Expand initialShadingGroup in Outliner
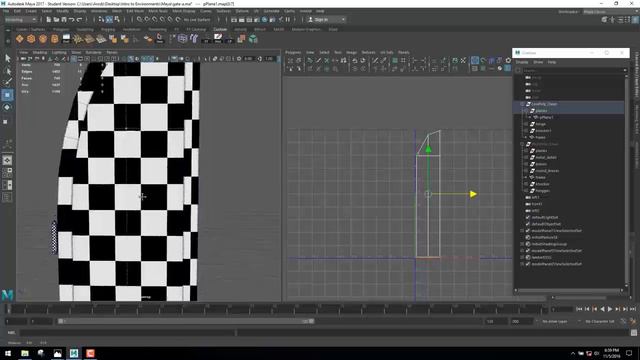The height and width of the screenshot is (360, 640). click(522, 244)
